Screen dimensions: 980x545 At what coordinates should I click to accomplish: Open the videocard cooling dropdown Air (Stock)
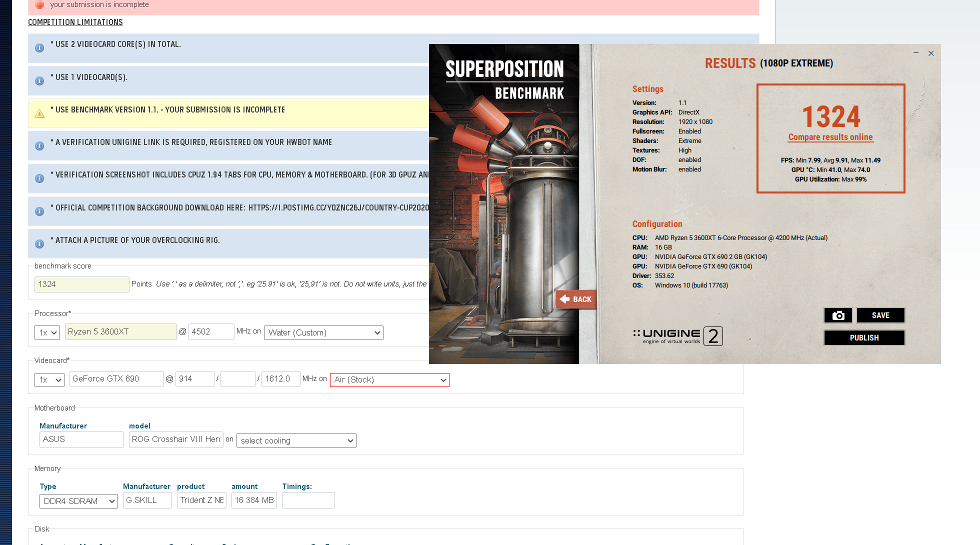(x=389, y=380)
